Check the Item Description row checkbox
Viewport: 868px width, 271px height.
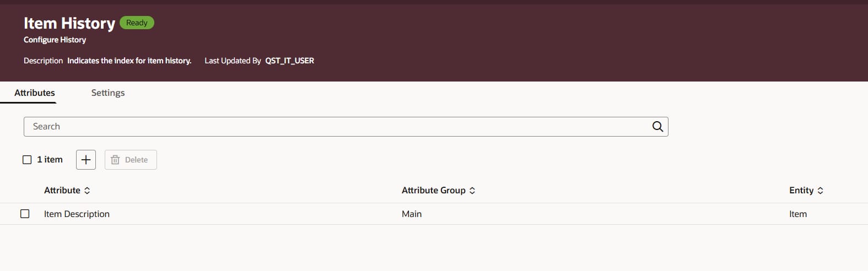[x=25, y=214]
